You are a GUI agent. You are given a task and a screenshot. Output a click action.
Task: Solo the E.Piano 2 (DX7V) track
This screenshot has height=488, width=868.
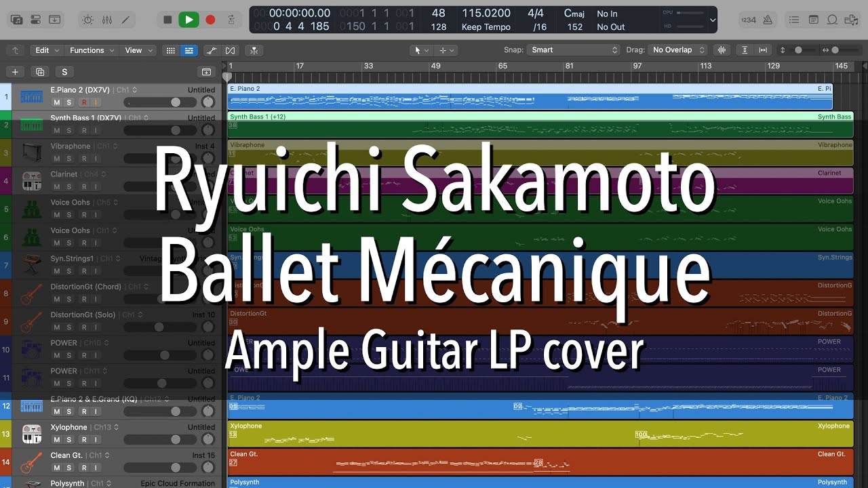68,102
